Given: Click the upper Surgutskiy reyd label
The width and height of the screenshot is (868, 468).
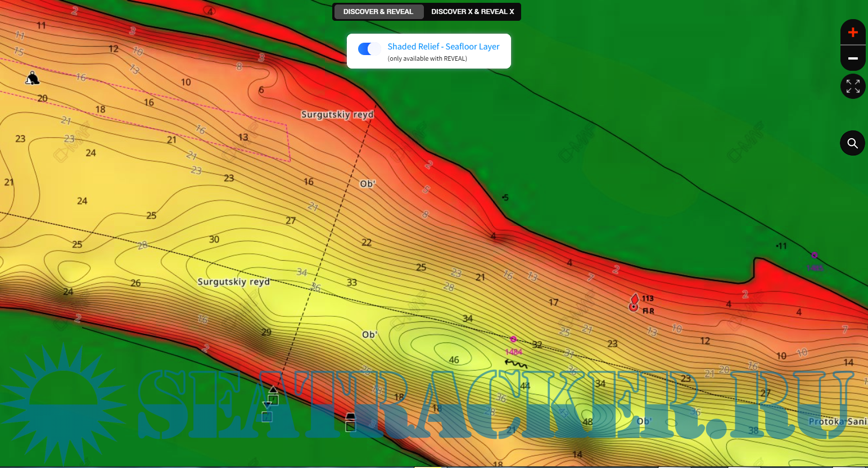Looking at the screenshot, I should 337,115.
